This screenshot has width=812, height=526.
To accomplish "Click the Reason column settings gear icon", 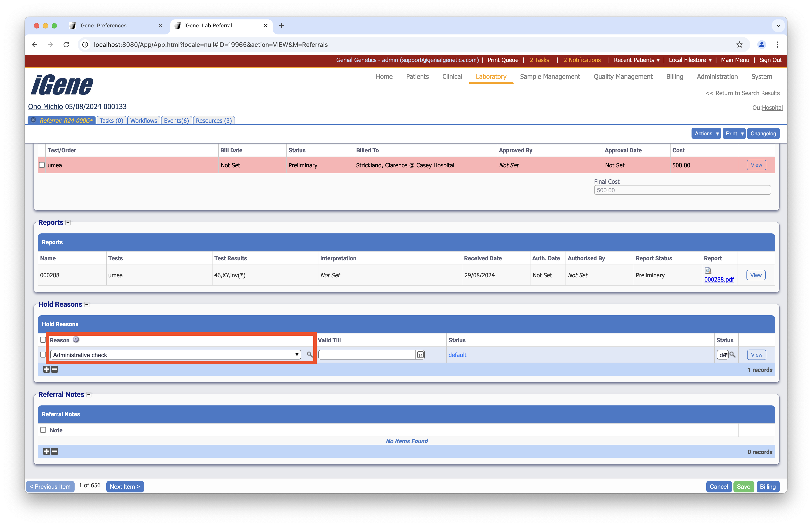I will [x=76, y=340].
